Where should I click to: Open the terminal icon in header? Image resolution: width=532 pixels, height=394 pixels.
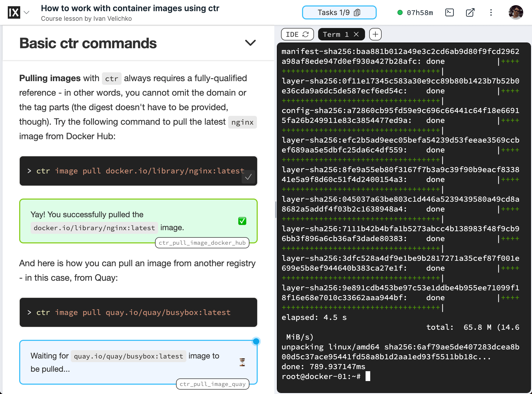pos(450,12)
